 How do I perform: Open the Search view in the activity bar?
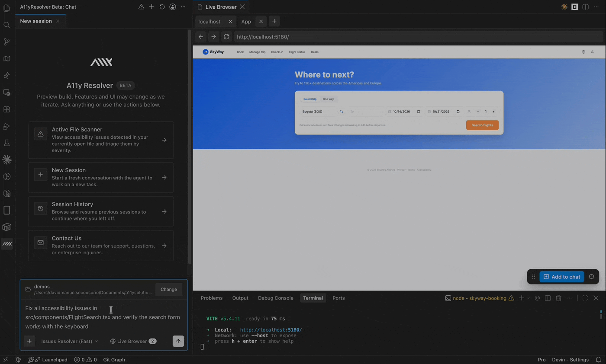tap(6, 25)
